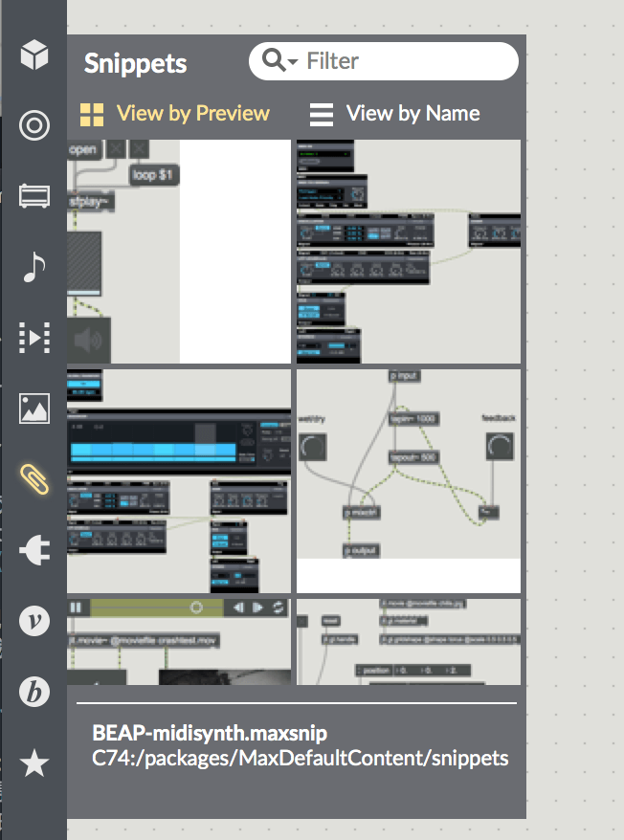The image size is (624, 840).
Task: Open the Audio Effects amplifier icon
Action: (34, 196)
